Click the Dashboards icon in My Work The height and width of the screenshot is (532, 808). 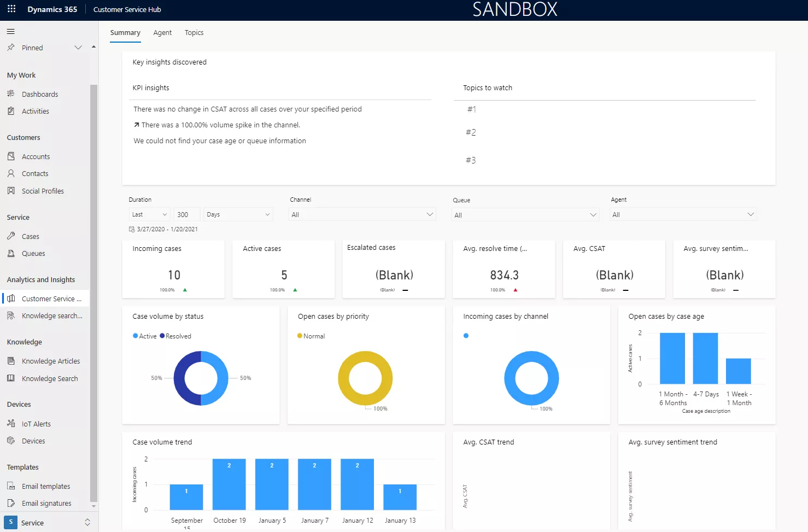[x=11, y=94]
